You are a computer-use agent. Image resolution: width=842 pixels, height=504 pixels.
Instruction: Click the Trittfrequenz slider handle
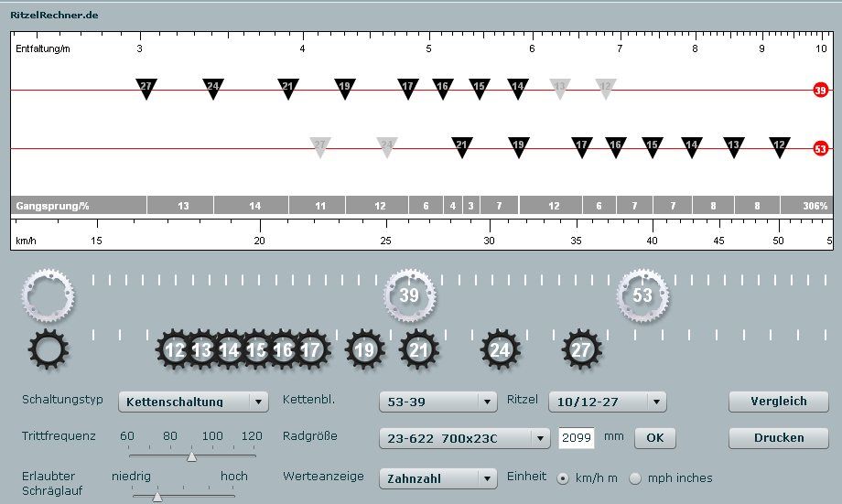[191, 456]
